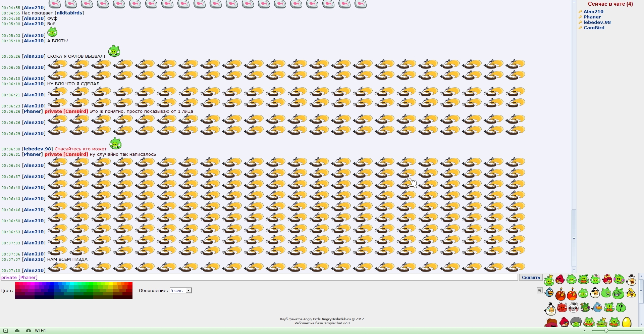Insert the crowned king pig smiley
Viewport: 644px width, 334px height.
click(549, 280)
